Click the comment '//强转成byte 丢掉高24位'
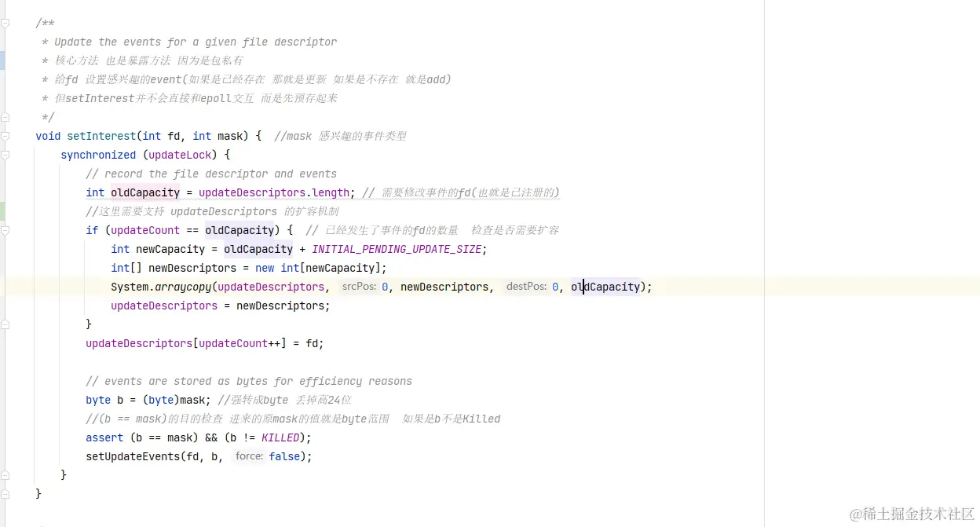The image size is (980, 527). click(284, 400)
